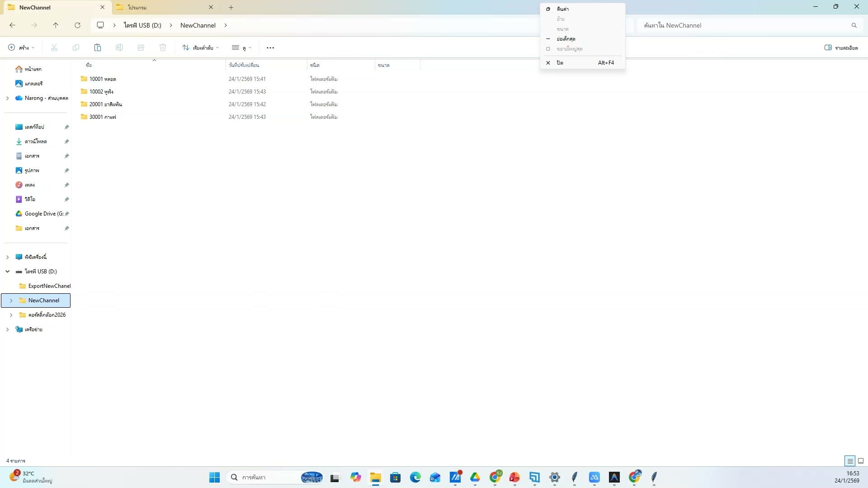Switch to details list view in status bar
868x488 pixels.
pyautogui.click(x=849, y=461)
